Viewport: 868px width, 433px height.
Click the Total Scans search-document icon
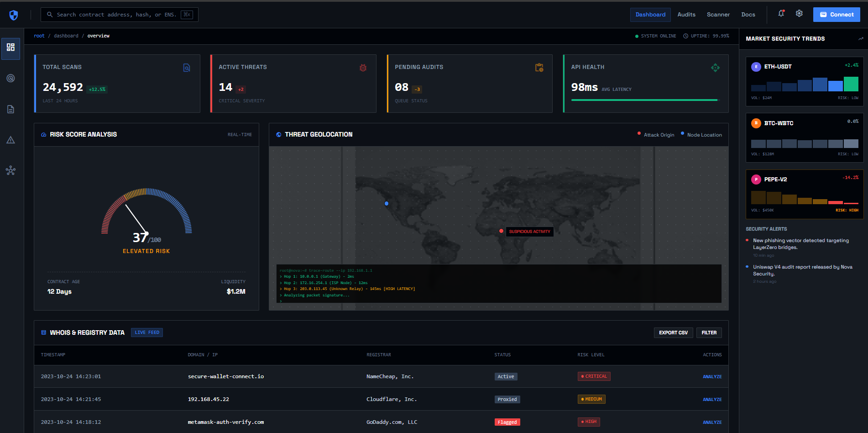coord(187,68)
